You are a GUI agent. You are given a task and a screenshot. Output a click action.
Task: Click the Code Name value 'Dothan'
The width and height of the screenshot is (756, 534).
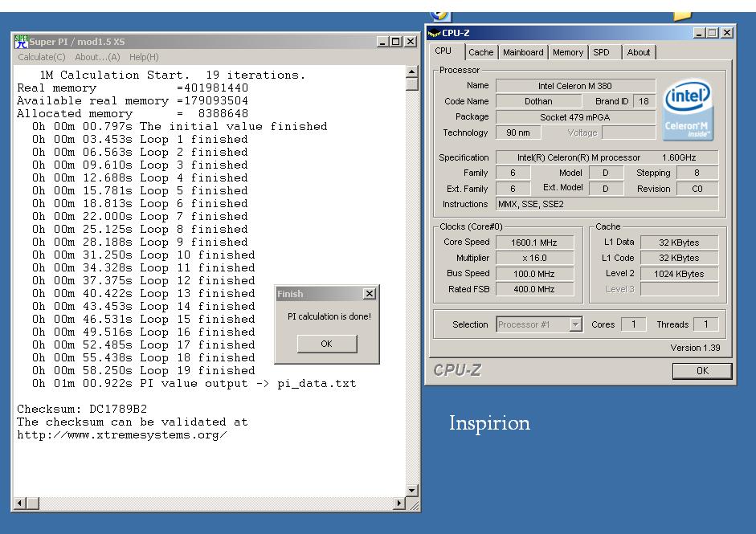[x=538, y=101]
